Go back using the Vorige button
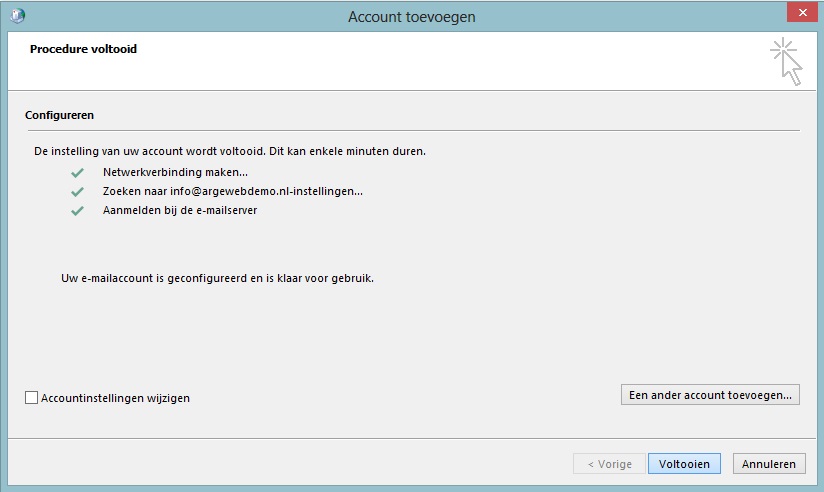Screen dimensions: 824x492 click(x=609, y=464)
